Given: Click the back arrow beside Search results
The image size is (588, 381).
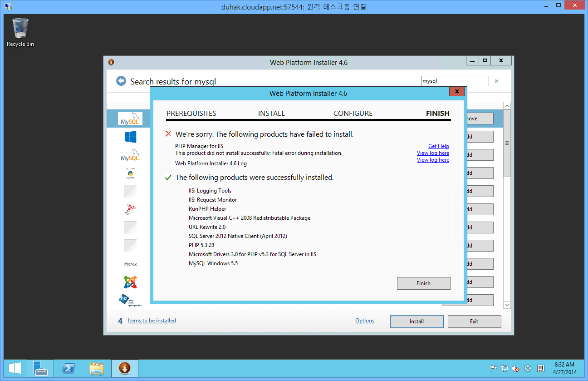Looking at the screenshot, I should (121, 81).
